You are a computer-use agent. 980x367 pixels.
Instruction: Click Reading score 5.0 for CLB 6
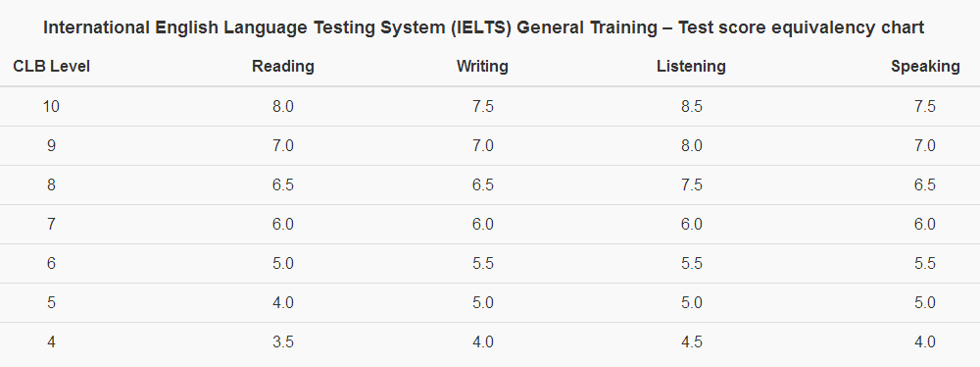[x=283, y=264]
